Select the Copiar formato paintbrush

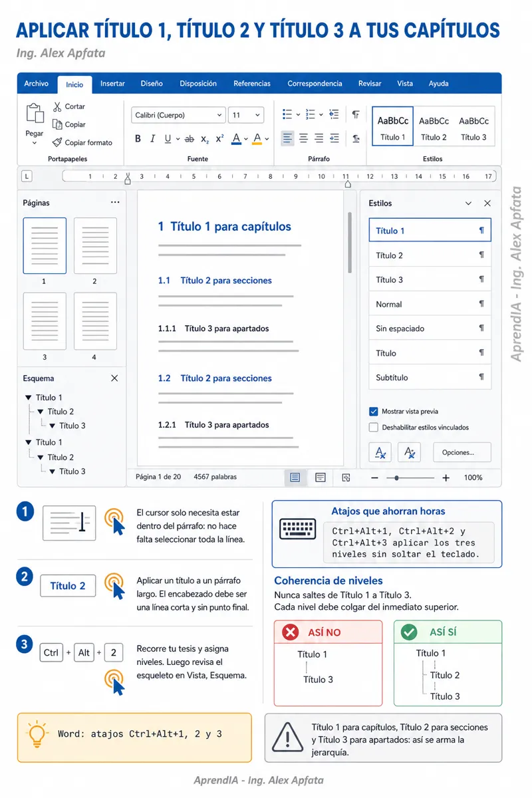coord(57,142)
